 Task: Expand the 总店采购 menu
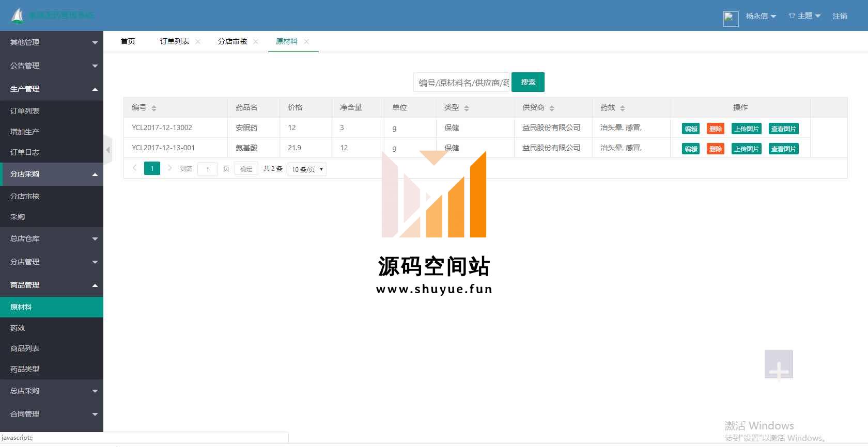(52, 391)
